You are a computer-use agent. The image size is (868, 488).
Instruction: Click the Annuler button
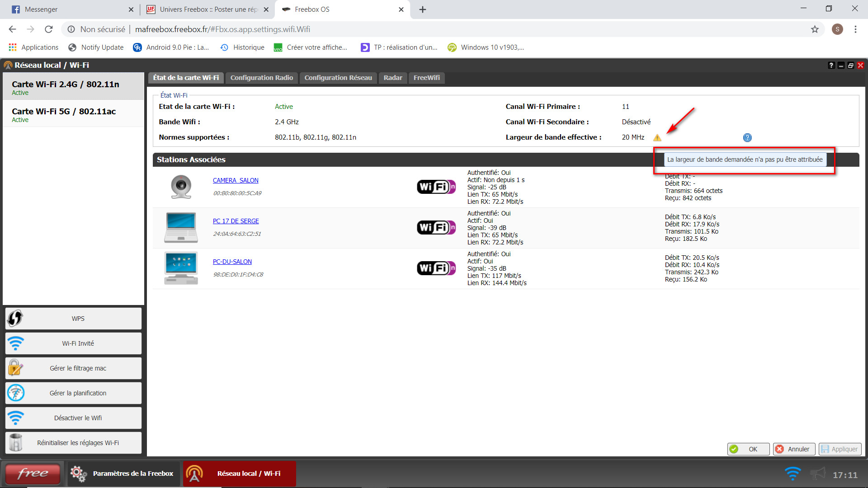[x=793, y=449]
